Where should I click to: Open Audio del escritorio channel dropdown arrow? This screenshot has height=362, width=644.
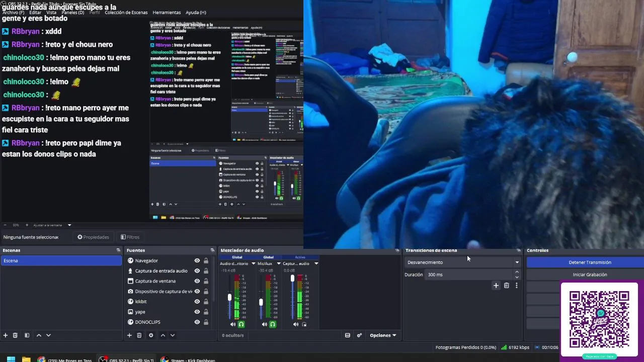point(253,263)
